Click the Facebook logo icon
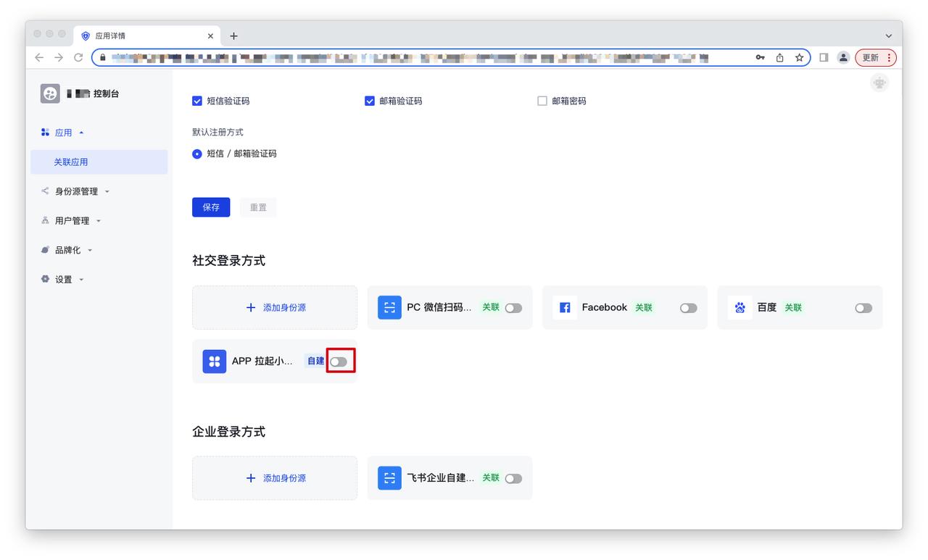928x560 pixels. pyautogui.click(x=565, y=308)
